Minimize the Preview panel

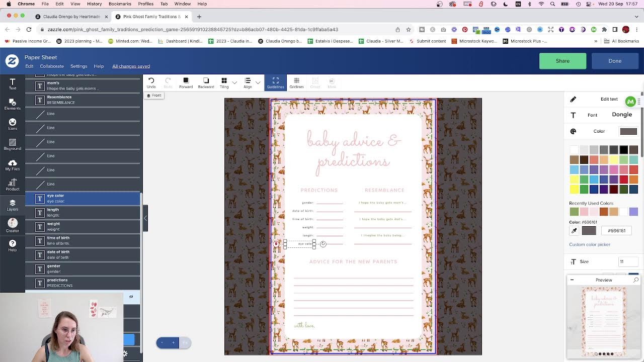(x=572, y=280)
